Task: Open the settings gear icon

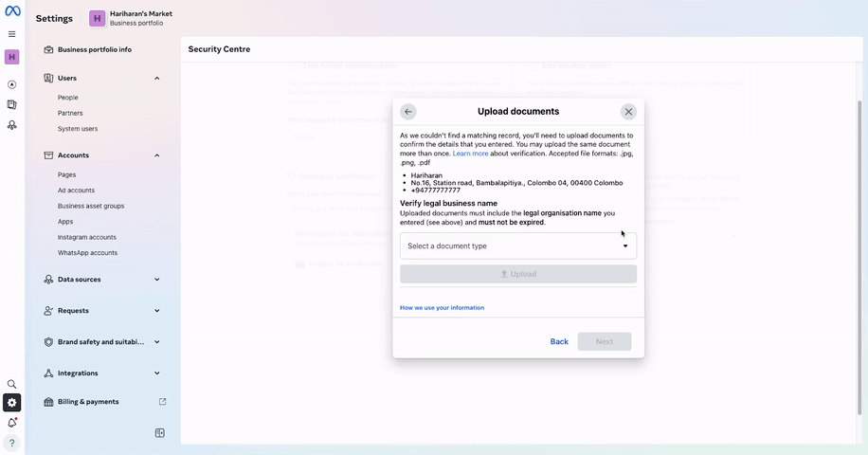Action: point(11,403)
